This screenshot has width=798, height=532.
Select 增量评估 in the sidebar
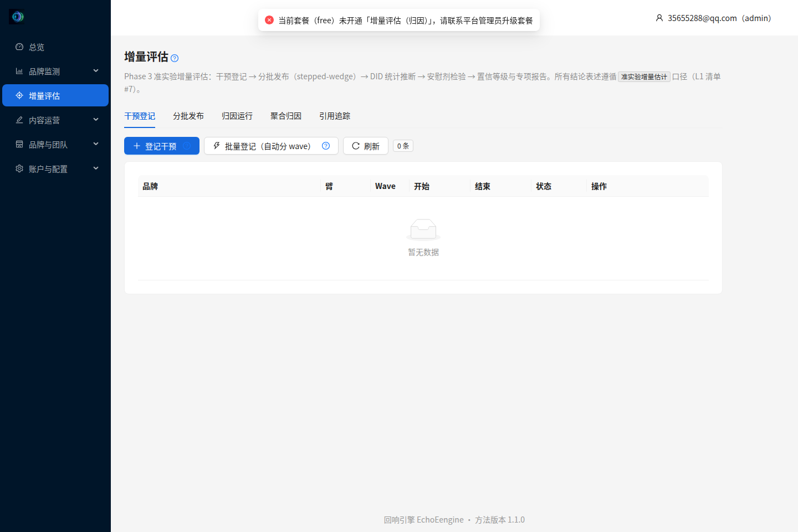pyautogui.click(x=55, y=95)
